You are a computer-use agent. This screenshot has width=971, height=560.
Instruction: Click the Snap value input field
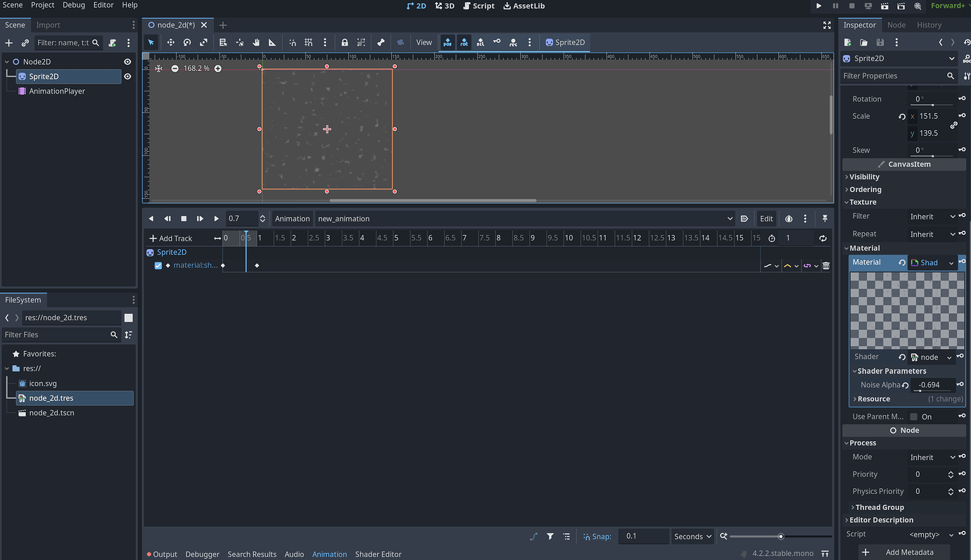643,536
